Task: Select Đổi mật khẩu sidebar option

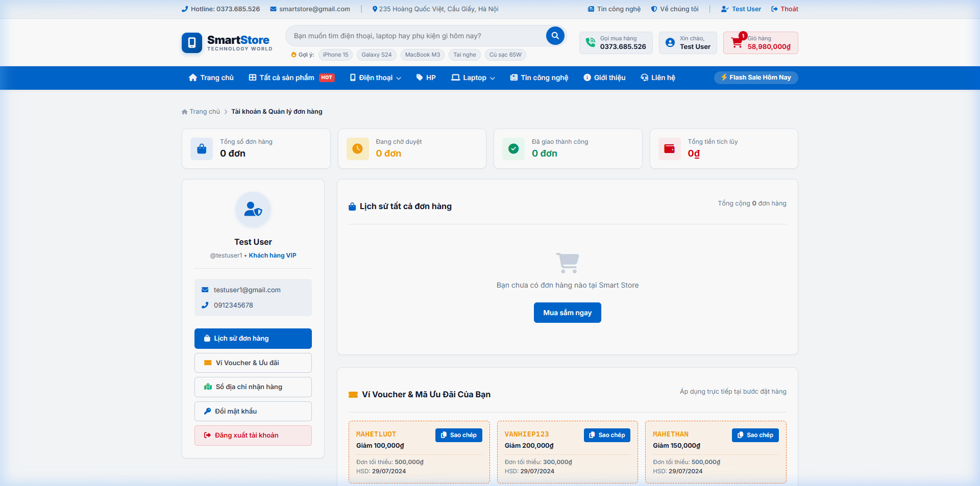Action: (x=253, y=412)
